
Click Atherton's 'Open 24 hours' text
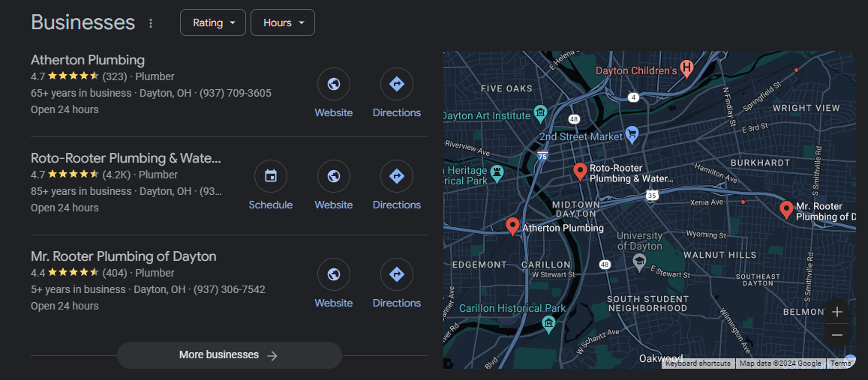65,109
